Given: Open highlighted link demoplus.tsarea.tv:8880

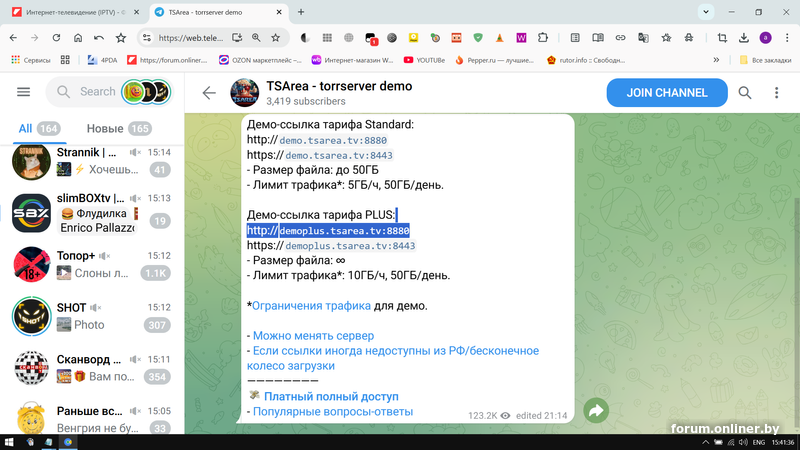Looking at the screenshot, I should pyautogui.click(x=344, y=231).
